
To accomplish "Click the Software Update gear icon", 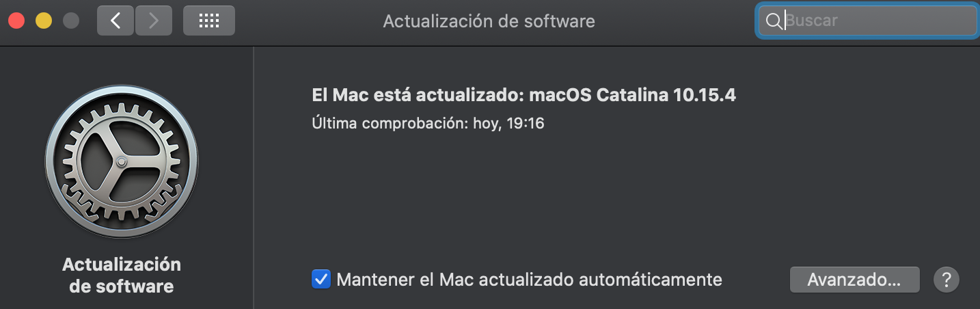I will [122, 162].
